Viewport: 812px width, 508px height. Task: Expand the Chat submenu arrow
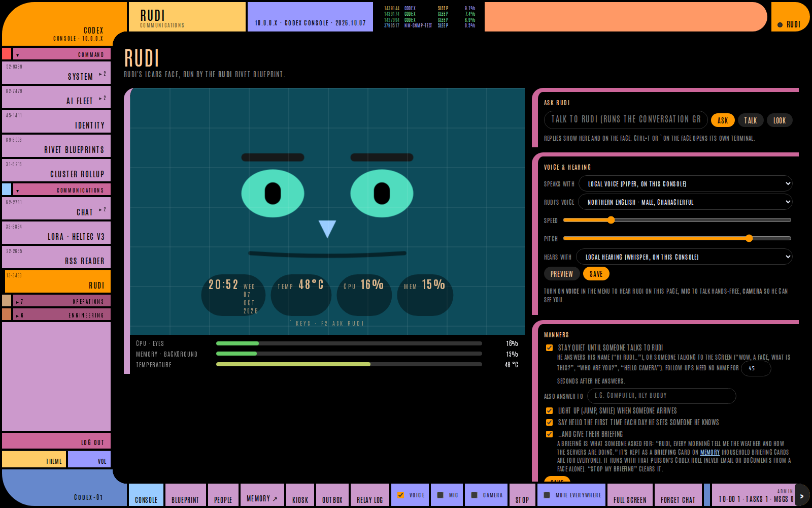click(102, 210)
